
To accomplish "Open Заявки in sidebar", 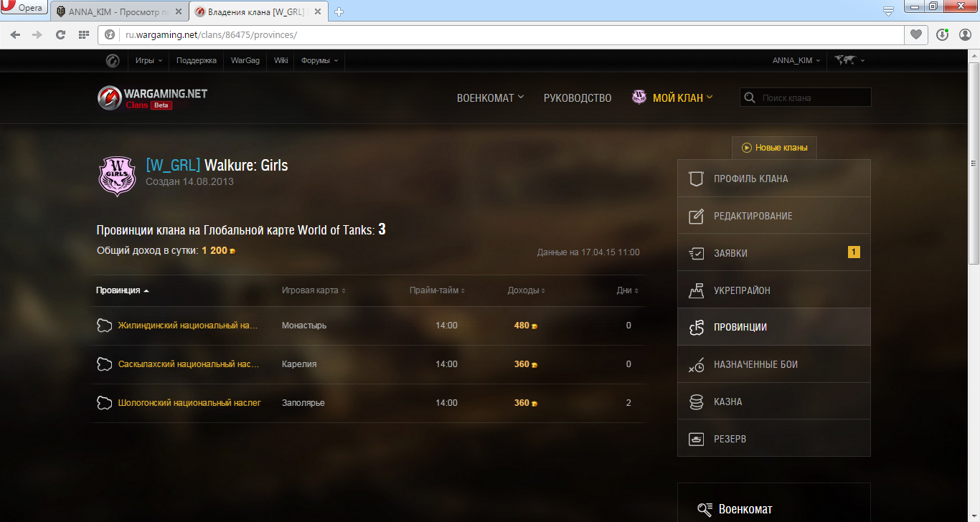I will point(773,253).
